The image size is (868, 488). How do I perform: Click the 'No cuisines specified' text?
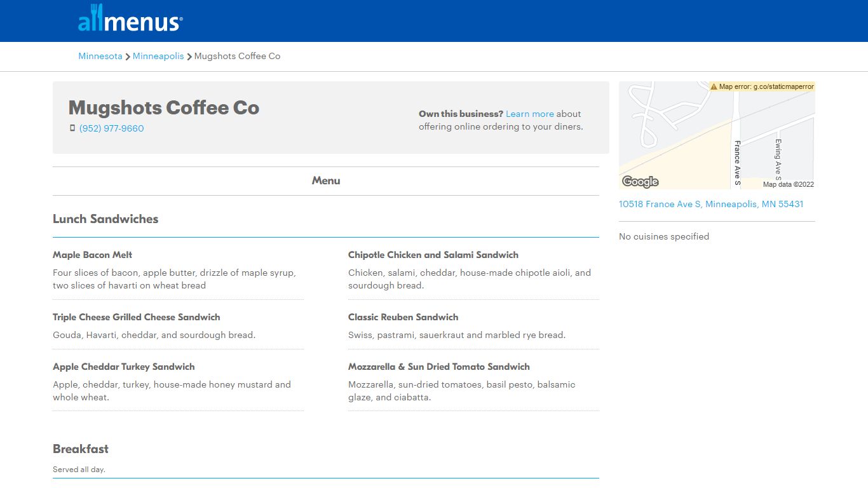pyautogui.click(x=664, y=236)
